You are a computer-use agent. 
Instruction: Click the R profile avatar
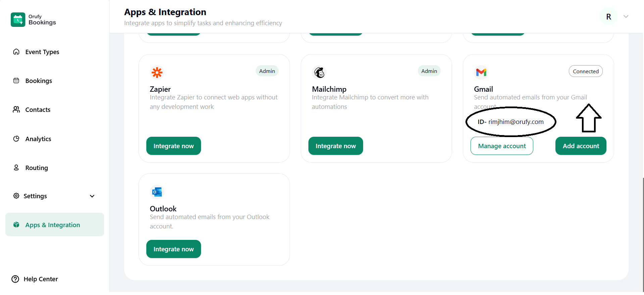609,16
